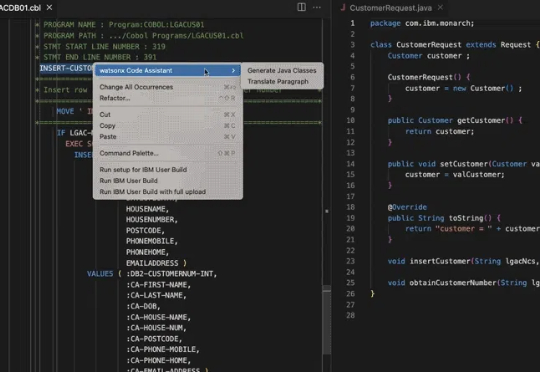This screenshot has height=372, width=540.
Task: Click 'customer = new Customer() ;' line
Action: pos(463,89)
